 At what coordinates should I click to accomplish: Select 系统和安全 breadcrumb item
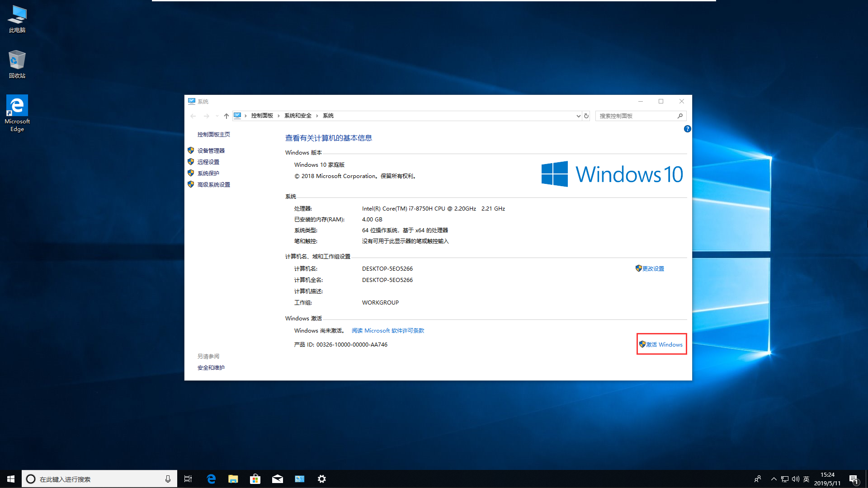[297, 116]
